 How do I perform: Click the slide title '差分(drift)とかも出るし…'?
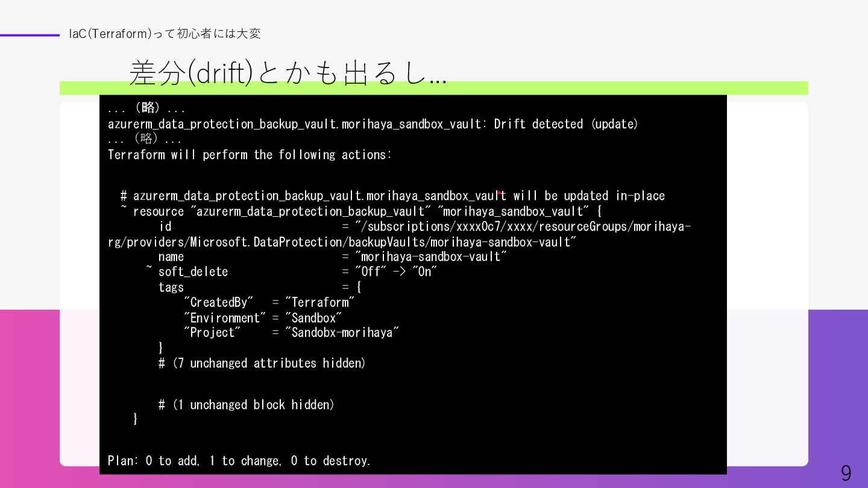pos(288,74)
